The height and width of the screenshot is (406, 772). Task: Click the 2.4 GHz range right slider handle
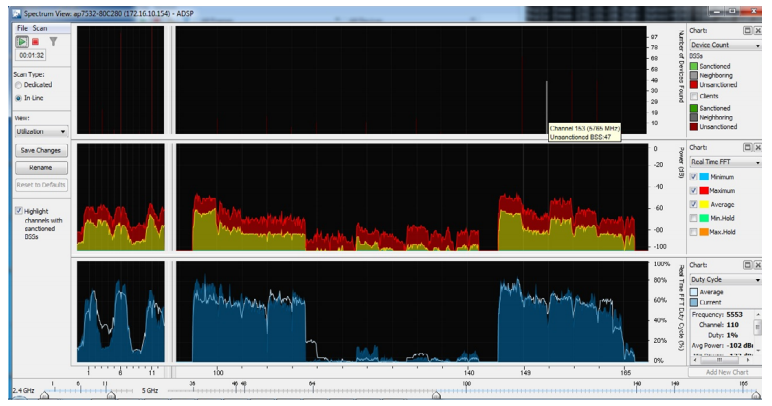(x=111, y=395)
